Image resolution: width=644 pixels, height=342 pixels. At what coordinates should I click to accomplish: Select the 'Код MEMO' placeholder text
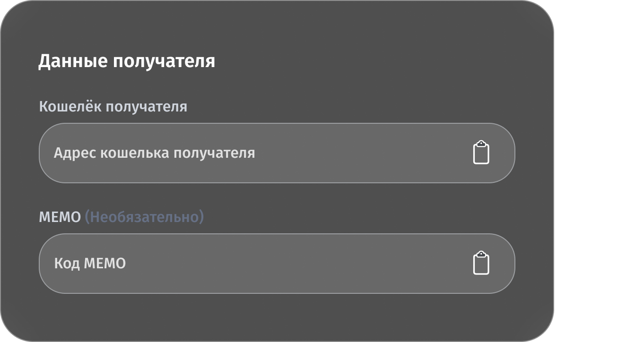click(90, 264)
